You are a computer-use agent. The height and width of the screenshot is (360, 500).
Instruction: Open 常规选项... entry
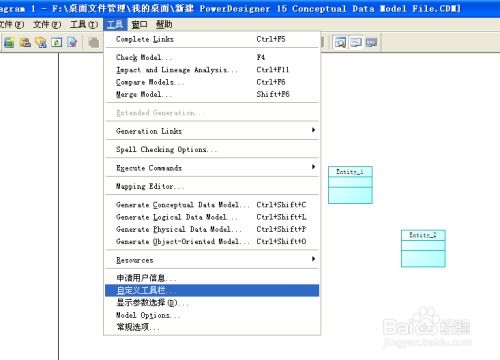pyautogui.click(x=212, y=327)
